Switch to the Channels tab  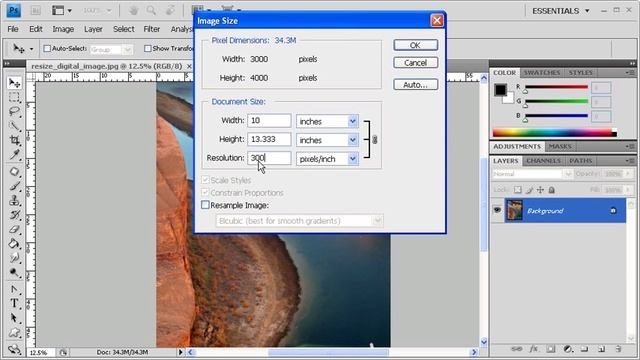543,161
